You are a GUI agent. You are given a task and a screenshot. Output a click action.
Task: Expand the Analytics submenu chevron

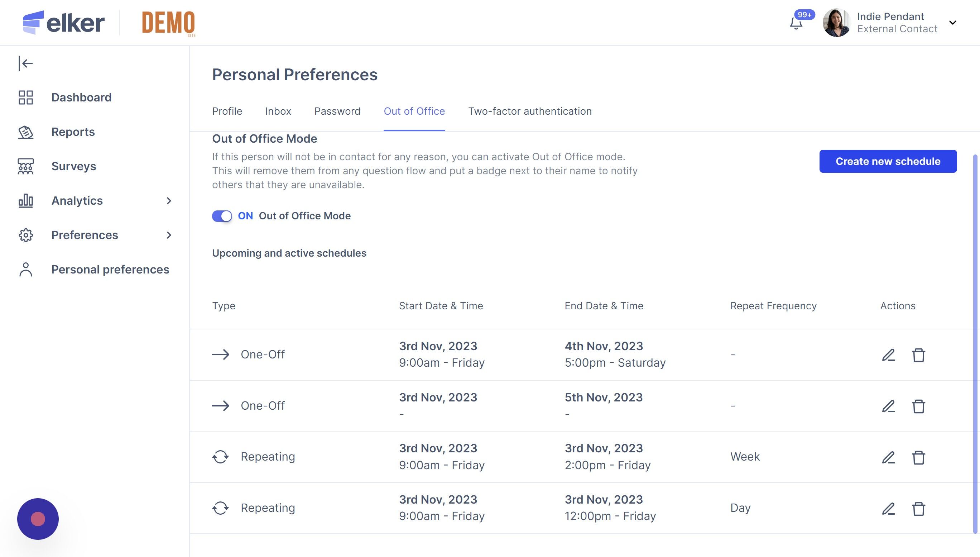coord(169,201)
